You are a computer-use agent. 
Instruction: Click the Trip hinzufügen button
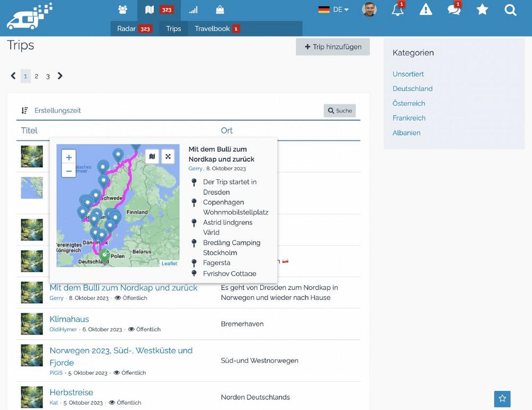click(x=332, y=47)
